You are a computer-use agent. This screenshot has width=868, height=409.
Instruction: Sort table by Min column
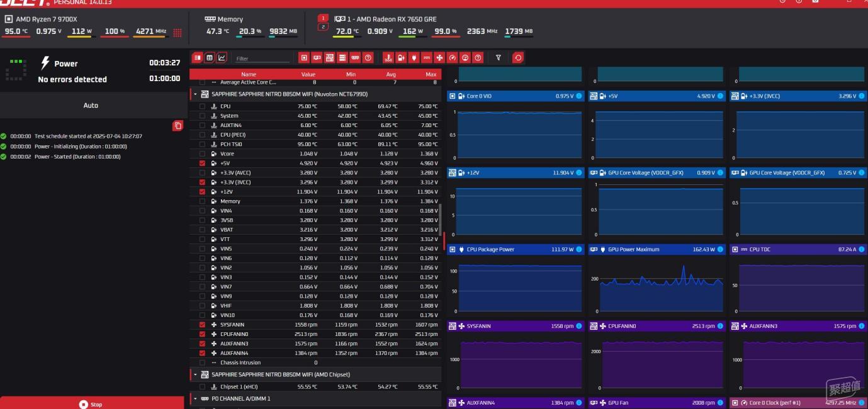351,74
